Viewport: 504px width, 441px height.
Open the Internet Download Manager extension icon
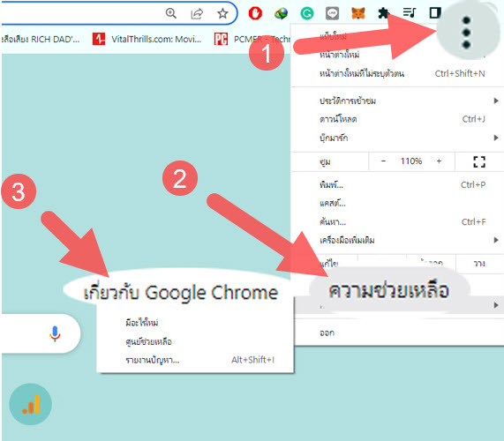click(x=281, y=13)
